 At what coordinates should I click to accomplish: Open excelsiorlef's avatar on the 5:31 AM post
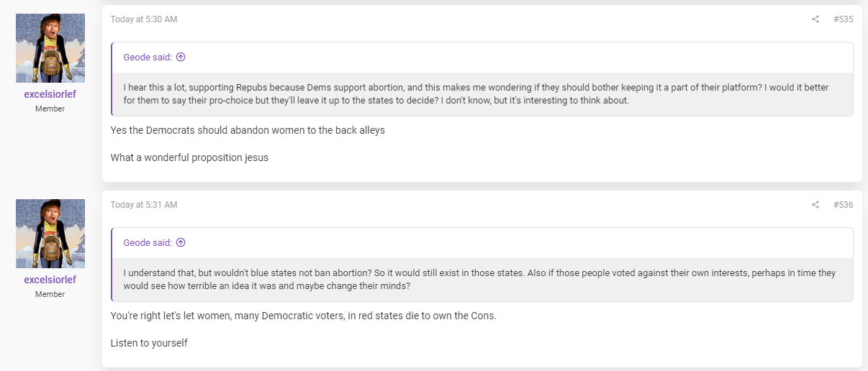point(50,234)
